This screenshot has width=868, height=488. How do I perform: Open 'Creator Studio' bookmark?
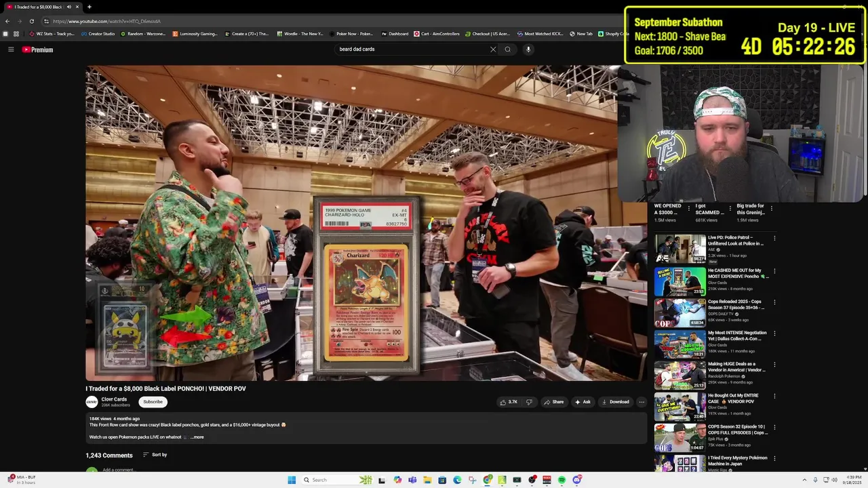coord(98,34)
